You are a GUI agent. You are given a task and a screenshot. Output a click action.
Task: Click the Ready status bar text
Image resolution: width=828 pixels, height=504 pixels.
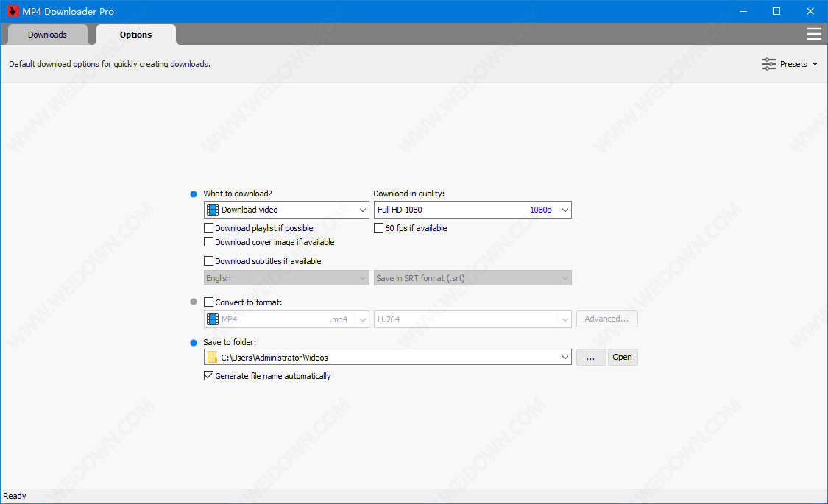14,496
